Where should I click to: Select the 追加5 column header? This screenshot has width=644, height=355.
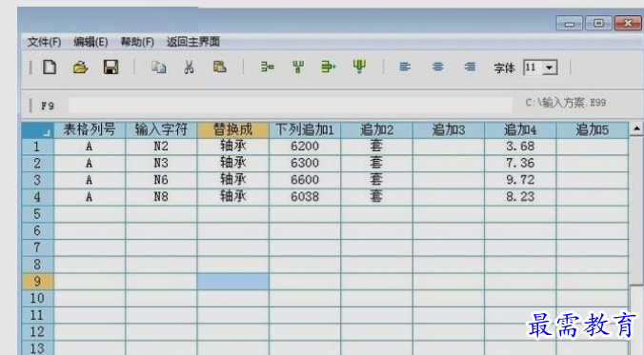tap(593, 130)
